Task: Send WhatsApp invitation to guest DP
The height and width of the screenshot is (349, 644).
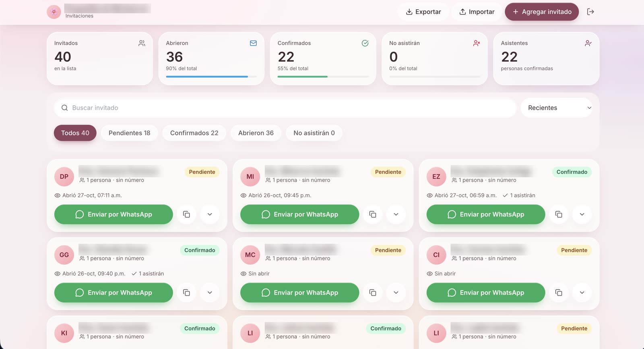Action: point(114,214)
